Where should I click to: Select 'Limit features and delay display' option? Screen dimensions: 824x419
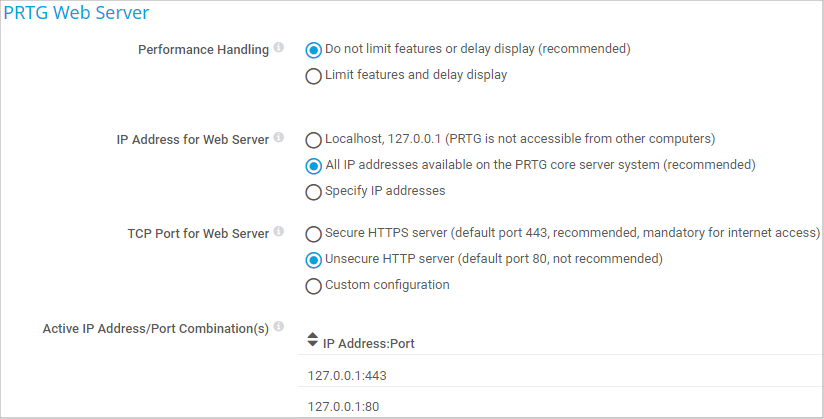point(314,75)
